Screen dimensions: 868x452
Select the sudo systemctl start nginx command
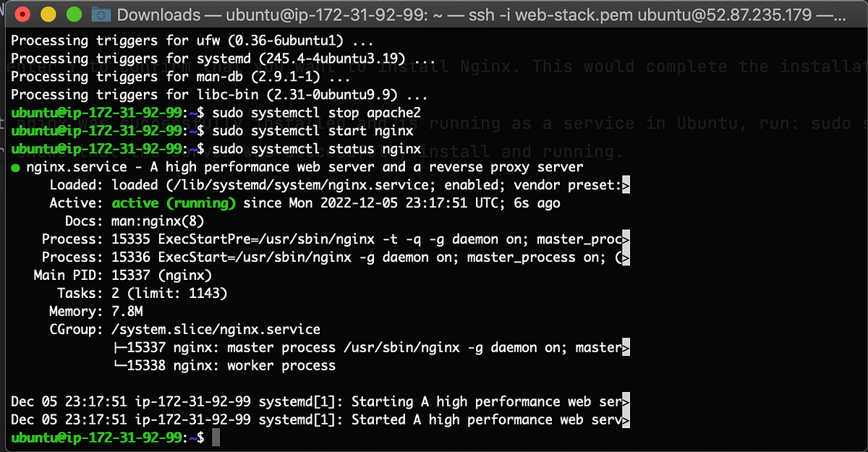[x=312, y=130]
